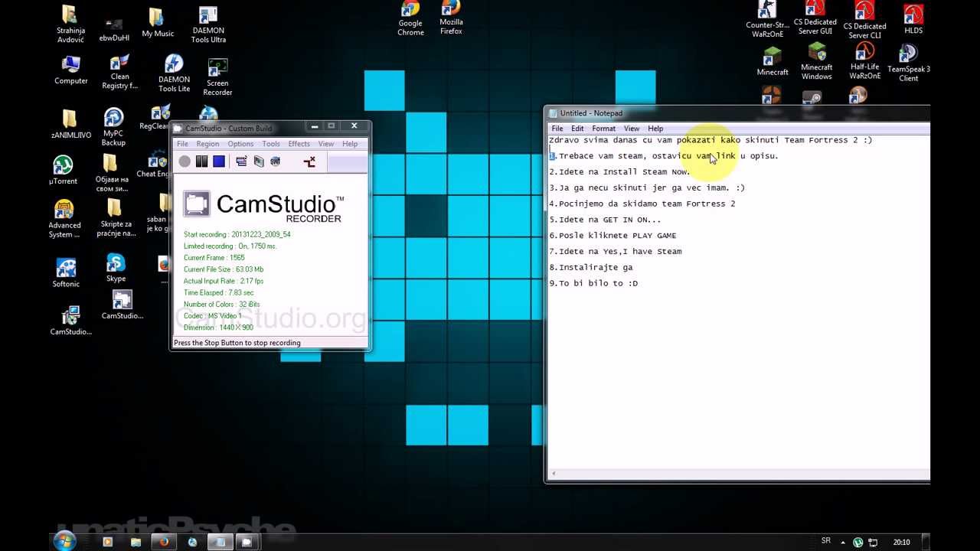Open Windows Explorer from the taskbar

[x=136, y=542]
